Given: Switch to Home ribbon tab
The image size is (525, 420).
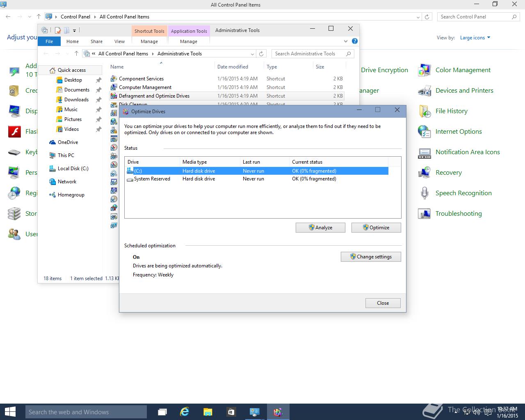Looking at the screenshot, I should click(73, 41).
